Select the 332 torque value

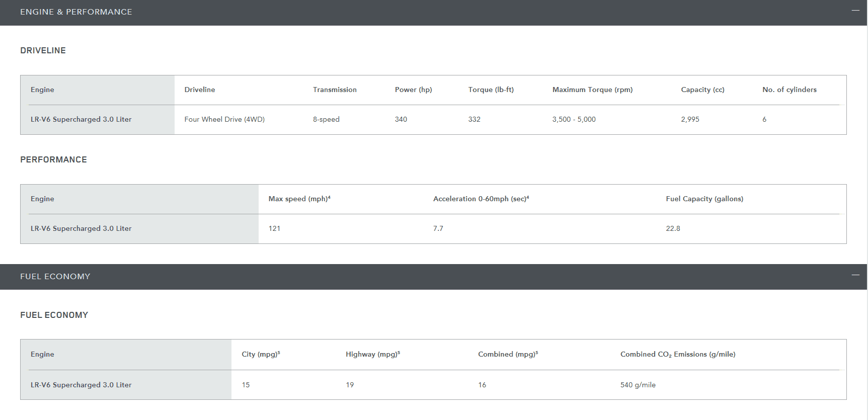(475, 119)
